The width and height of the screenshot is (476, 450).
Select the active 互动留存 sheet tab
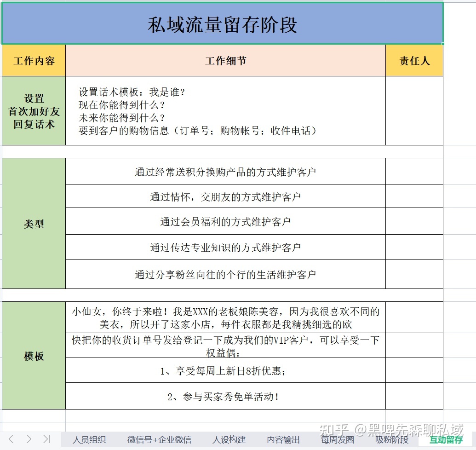tap(446, 439)
